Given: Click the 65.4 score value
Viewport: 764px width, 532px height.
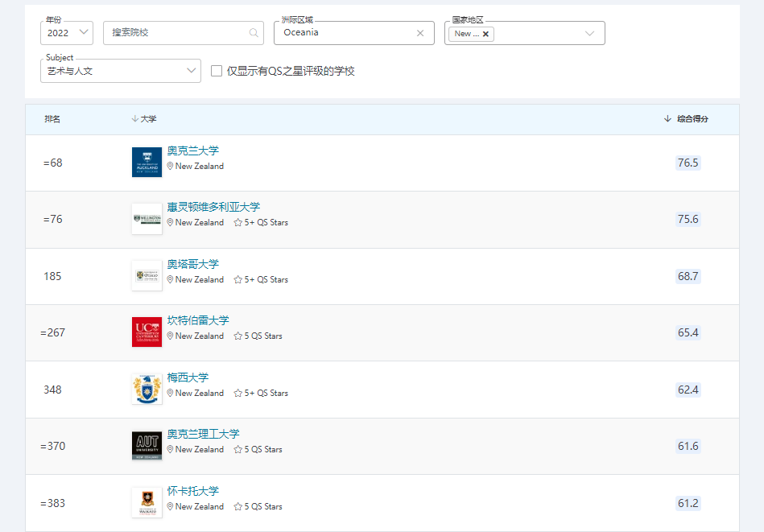Looking at the screenshot, I should tap(688, 332).
